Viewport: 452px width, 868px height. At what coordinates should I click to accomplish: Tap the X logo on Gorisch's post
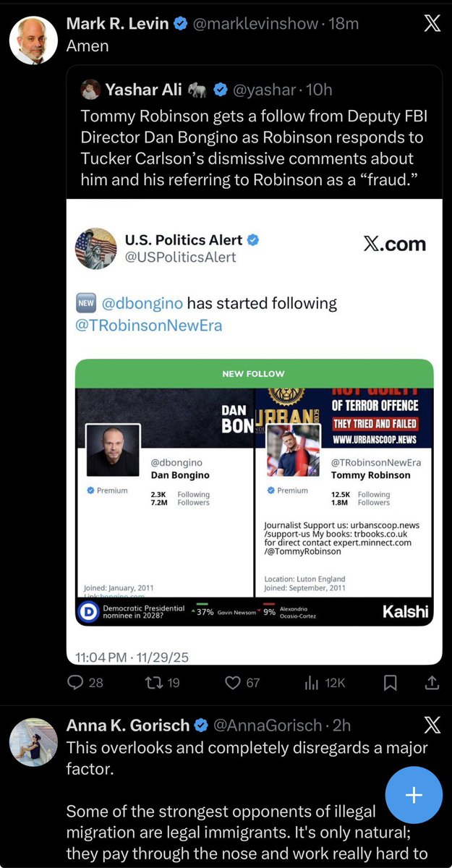tap(432, 724)
